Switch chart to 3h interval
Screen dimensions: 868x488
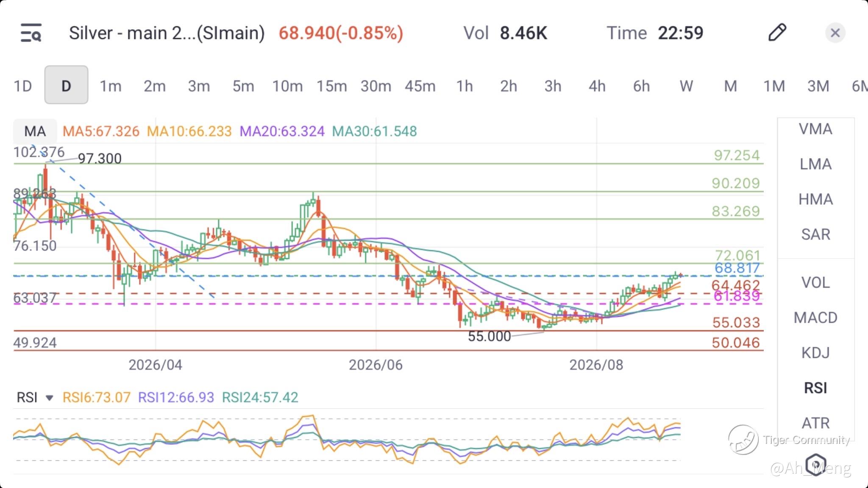point(553,86)
